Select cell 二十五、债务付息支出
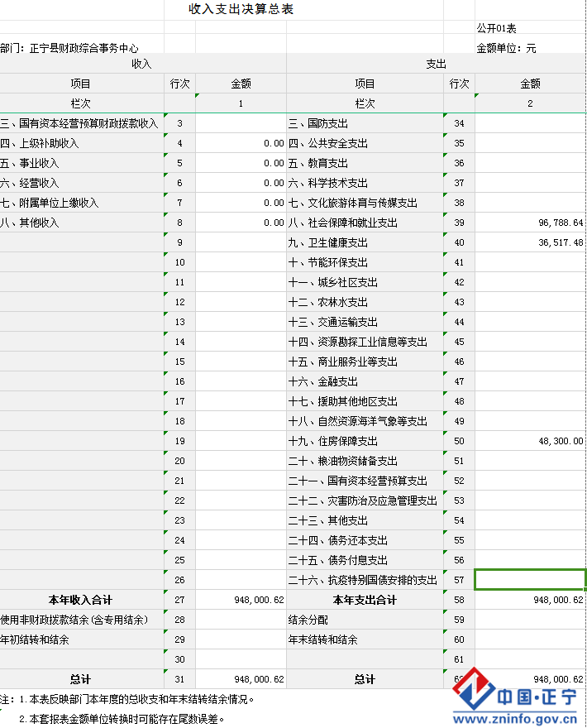The width and height of the screenshot is (587, 728). click(365, 560)
